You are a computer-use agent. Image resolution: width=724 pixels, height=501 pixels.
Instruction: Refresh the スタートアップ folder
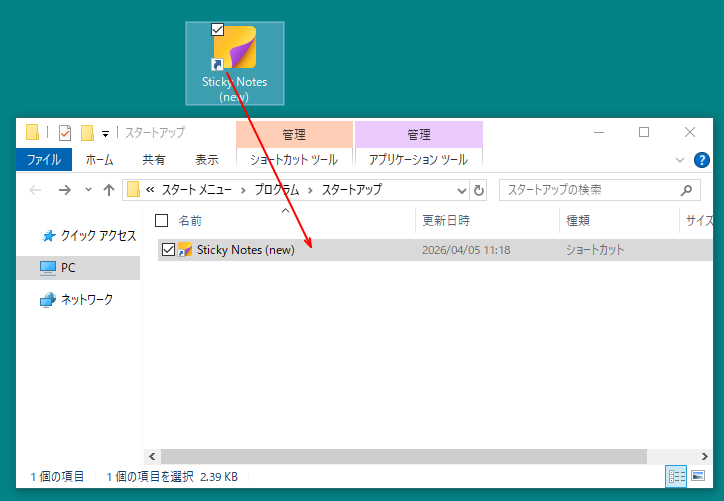click(479, 190)
